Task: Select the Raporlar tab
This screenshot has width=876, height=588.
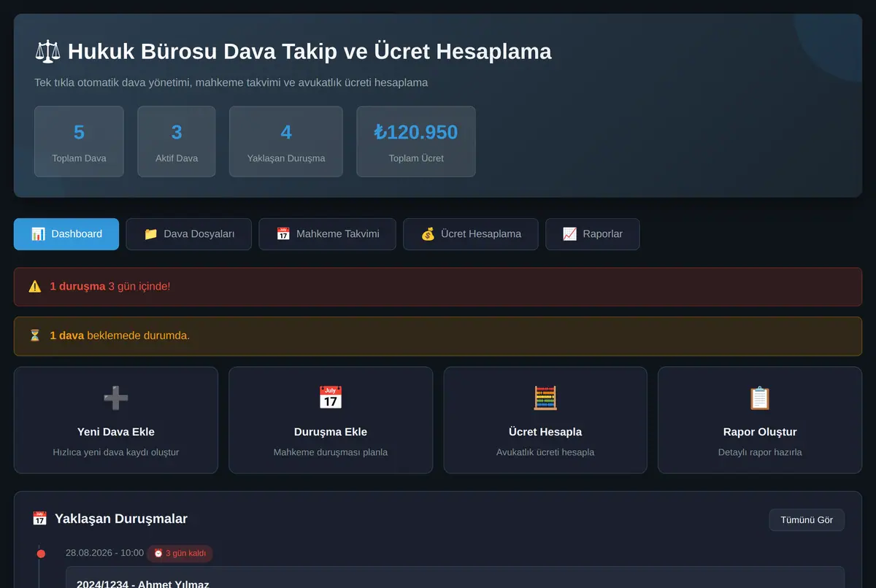Action: click(593, 234)
